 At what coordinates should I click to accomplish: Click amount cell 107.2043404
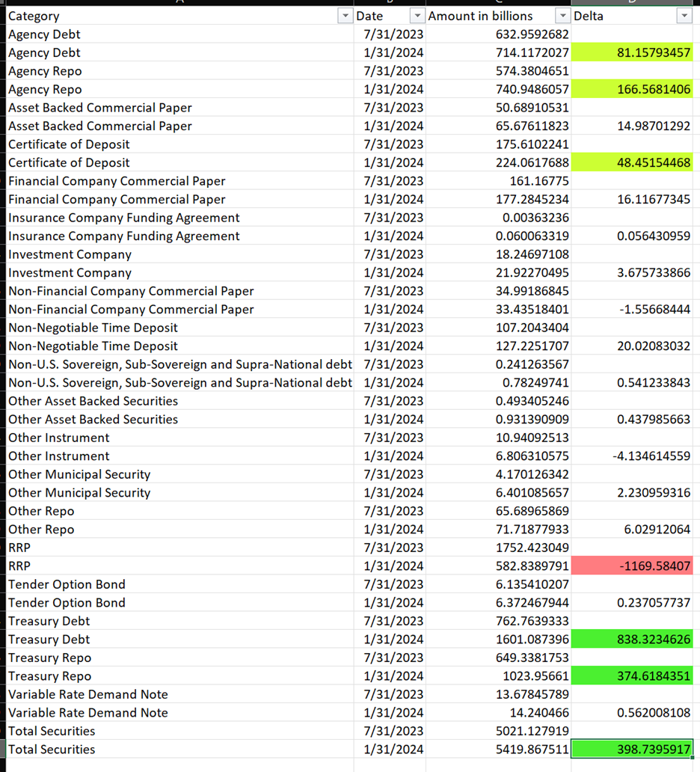498,328
